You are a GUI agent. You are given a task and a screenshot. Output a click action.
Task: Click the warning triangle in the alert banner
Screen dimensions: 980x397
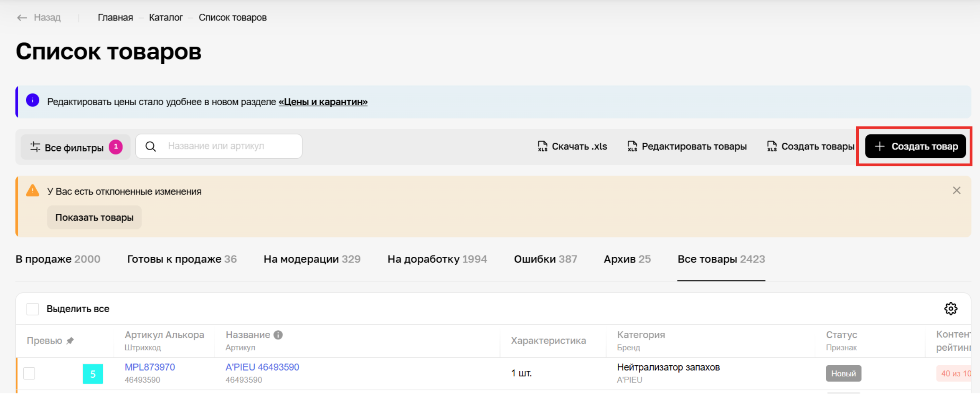click(33, 191)
